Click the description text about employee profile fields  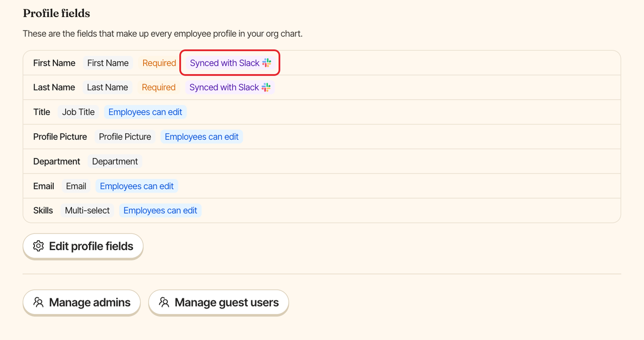pyautogui.click(x=163, y=34)
